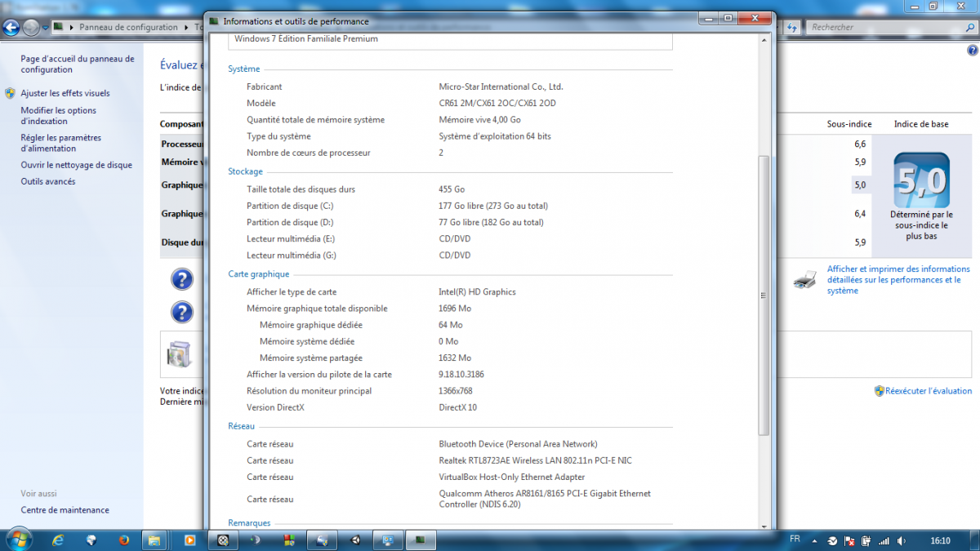The width and height of the screenshot is (980, 551).
Task: Click the Indice de base column header
Action: pos(921,124)
